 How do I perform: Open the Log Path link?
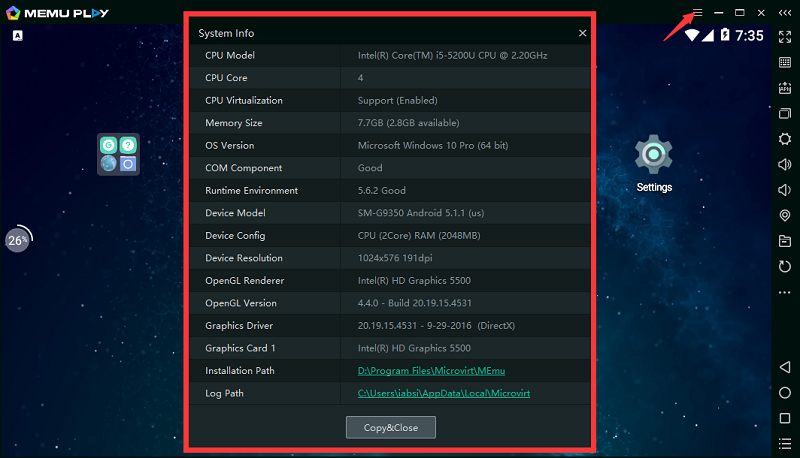pos(443,393)
